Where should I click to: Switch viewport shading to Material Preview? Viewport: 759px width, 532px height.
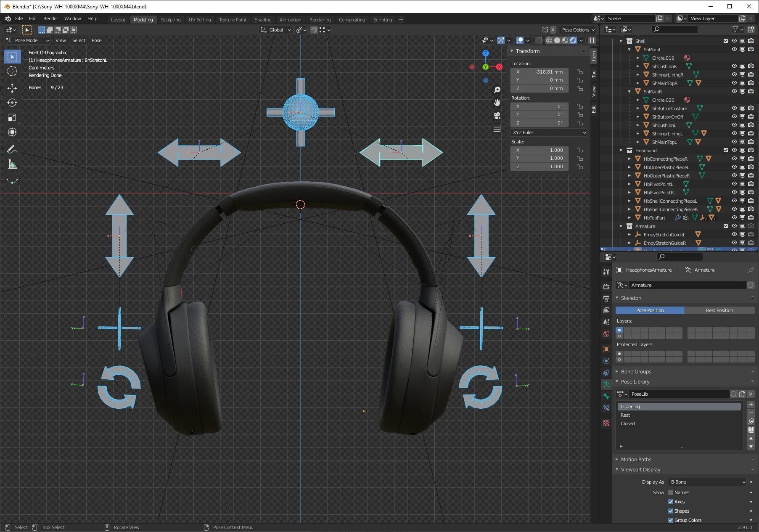pos(565,40)
